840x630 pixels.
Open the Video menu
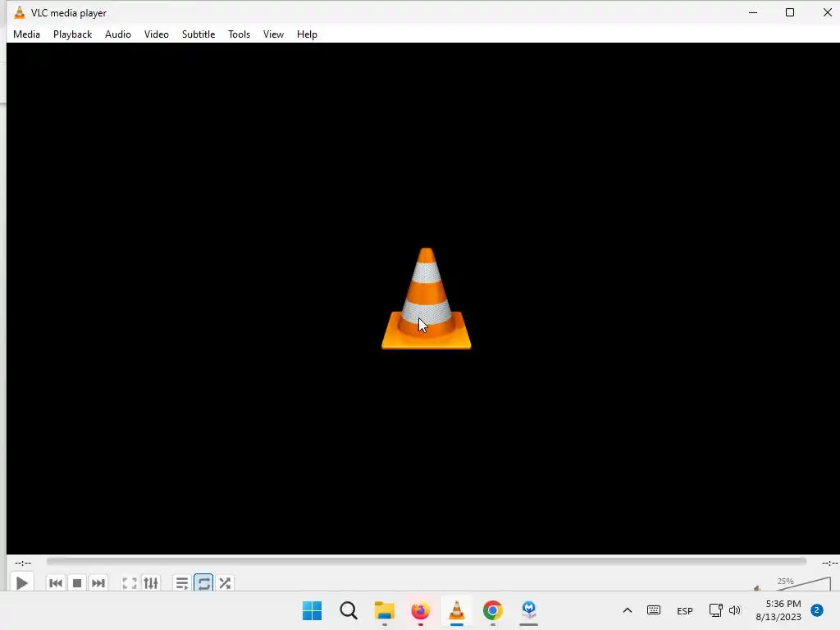coord(157,34)
